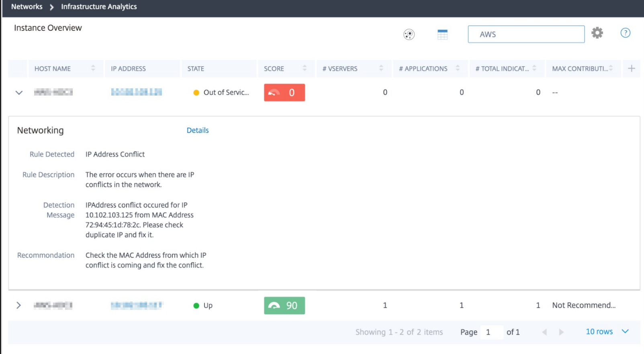The width and height of the screenshot is (644, 354).
Task: Switch to circle pack view icon
Action: (409, 35)
